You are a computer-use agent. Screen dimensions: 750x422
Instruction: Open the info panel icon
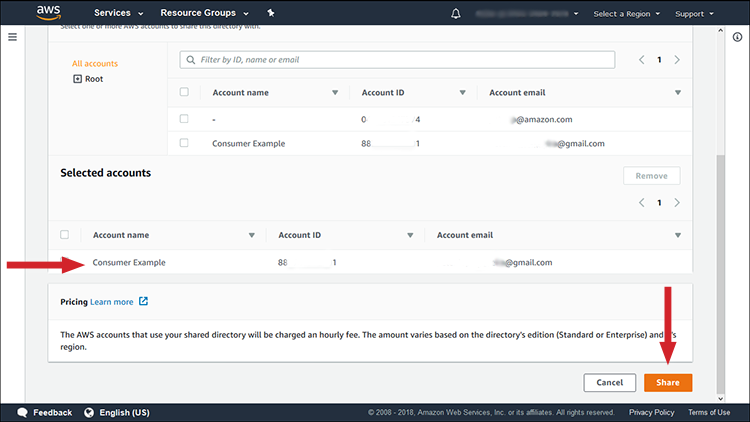coord(737,37)
